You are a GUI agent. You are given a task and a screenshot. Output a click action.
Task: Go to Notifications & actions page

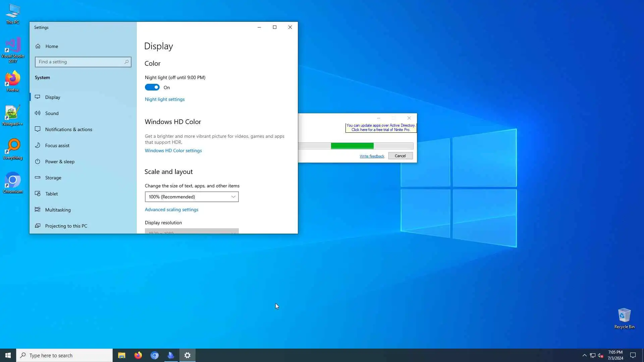pyautogui.click(x=68, y=129)
